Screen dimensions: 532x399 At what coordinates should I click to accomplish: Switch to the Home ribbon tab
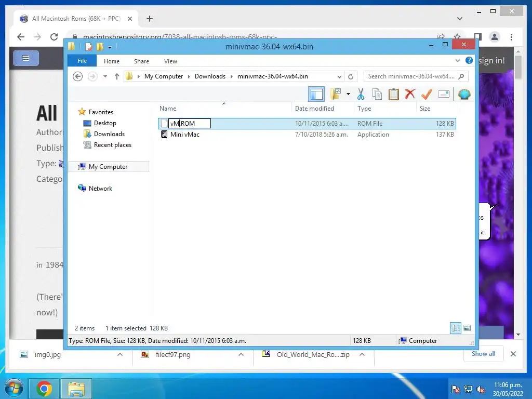112,61
